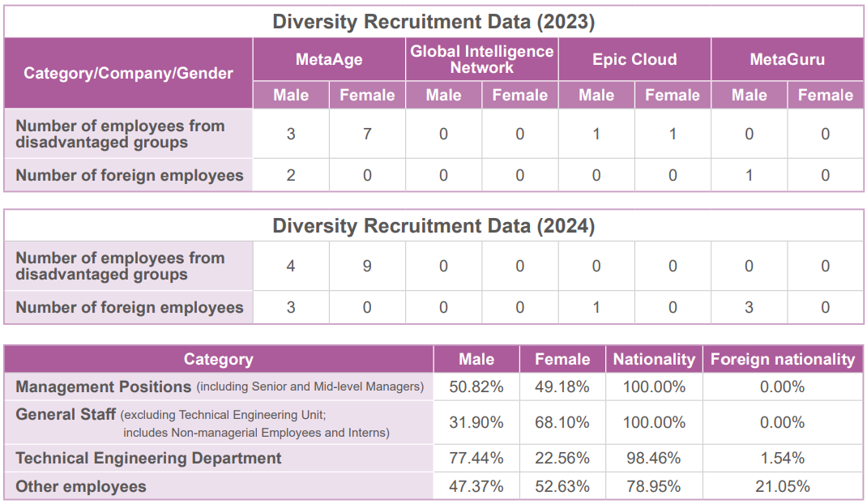The width and height of the screenshot is (867, 504).
Task: Click the Nationality column header
Action: 654,359
